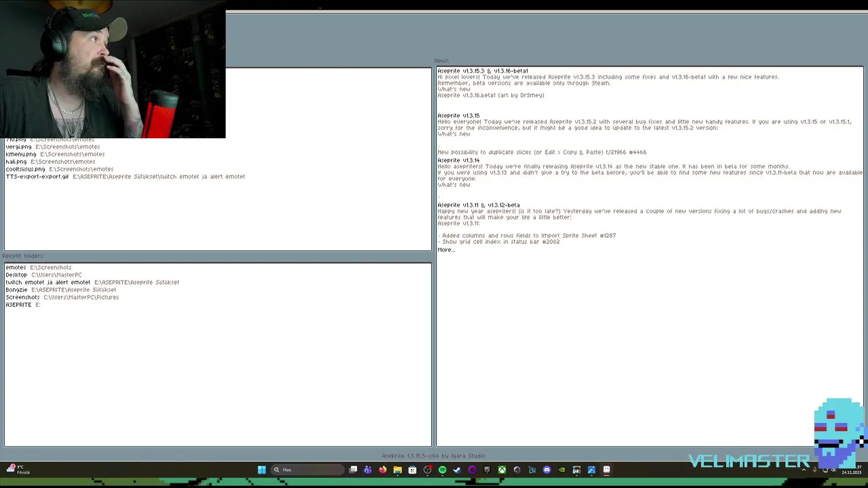Open Xbox app from taskbar
Screen dimensions: 868x488
point(502,470)
